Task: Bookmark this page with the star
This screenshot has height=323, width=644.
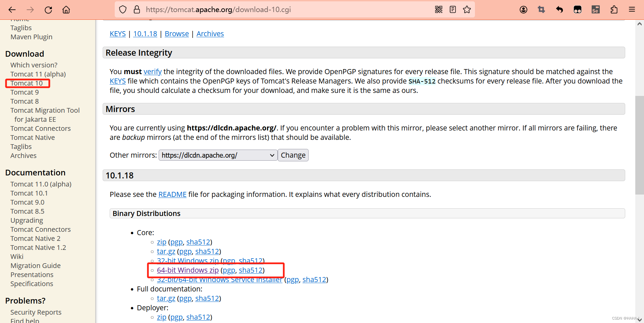Action: point(467,9)
